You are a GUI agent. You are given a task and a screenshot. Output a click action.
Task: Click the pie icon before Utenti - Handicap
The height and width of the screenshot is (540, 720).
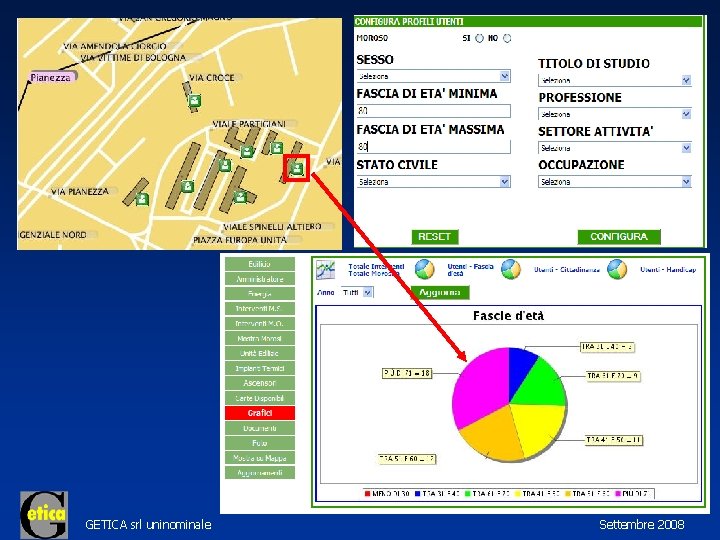point(617,270)
